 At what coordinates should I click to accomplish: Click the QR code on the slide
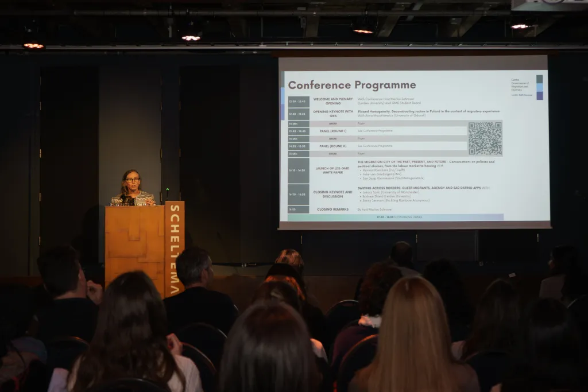click(x=485, y=138)
